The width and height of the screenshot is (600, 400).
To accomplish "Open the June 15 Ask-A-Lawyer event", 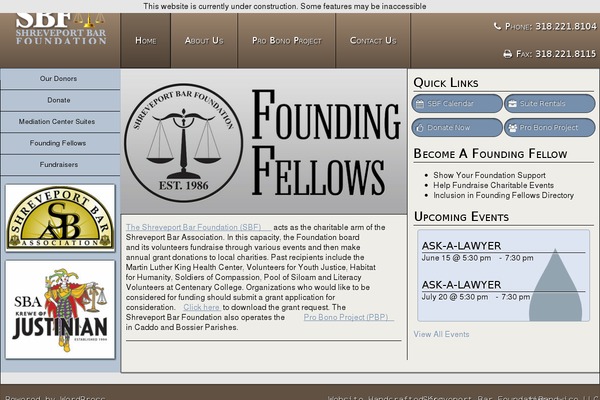I will 461,246.
